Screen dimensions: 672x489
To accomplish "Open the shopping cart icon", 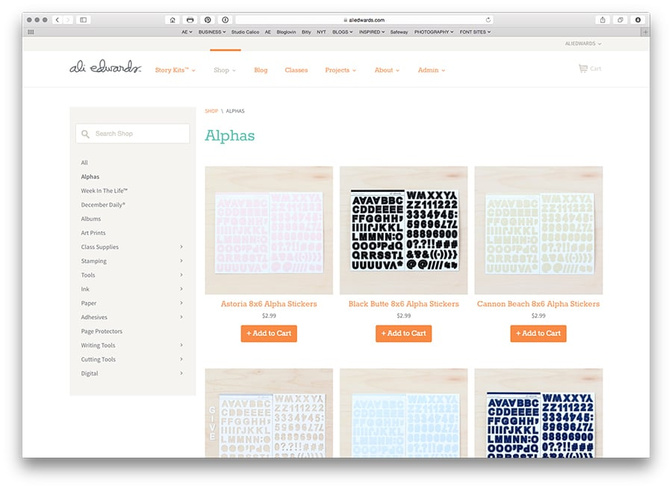I will 583,69.
